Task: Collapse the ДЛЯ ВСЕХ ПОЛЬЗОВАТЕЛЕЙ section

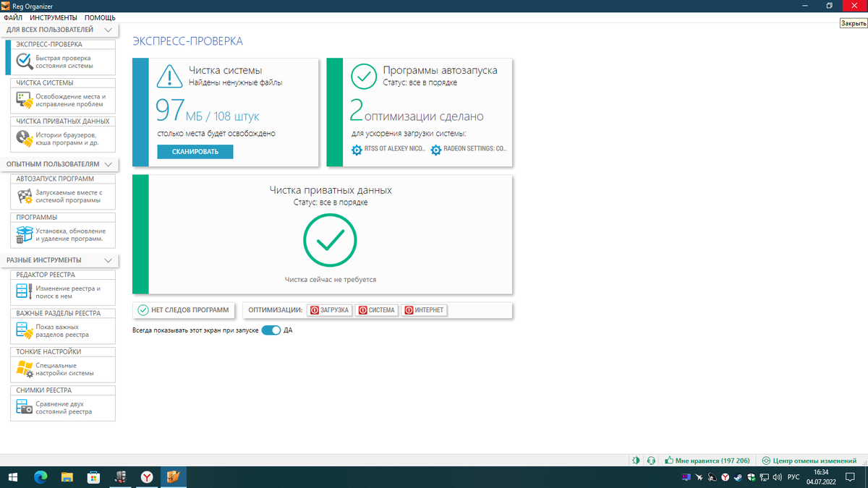Action: point(108,30)
